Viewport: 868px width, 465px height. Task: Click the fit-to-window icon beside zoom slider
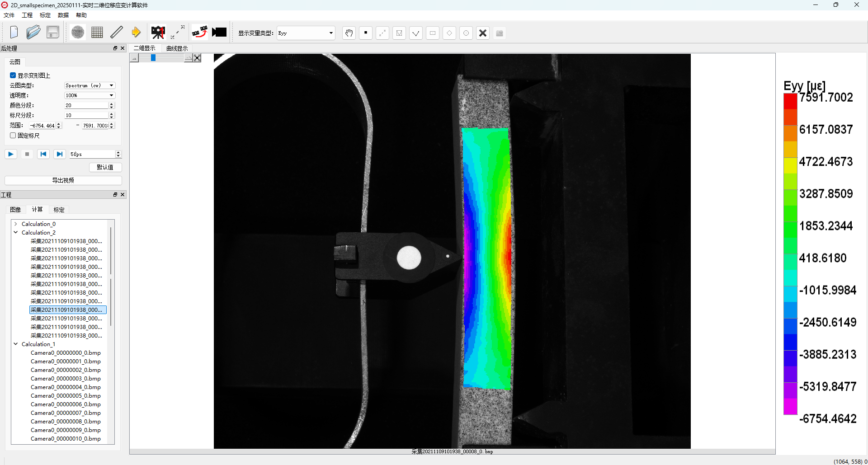(x=197, y=58)
